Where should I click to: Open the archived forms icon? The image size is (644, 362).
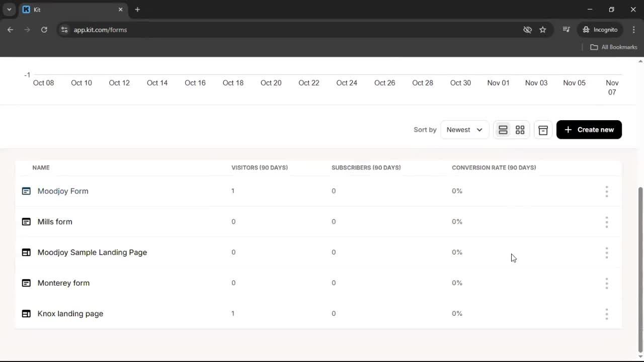tap(543, 130)
